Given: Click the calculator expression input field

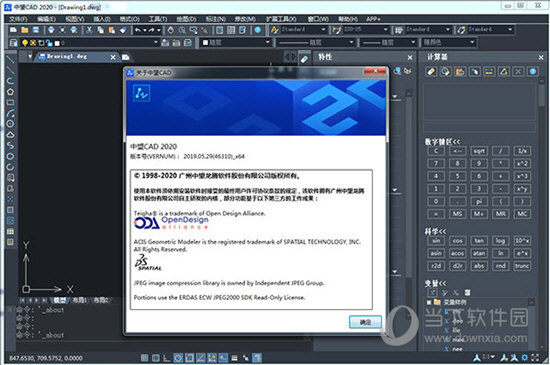Looking at the screenshot, I should [x=479, y=127].
